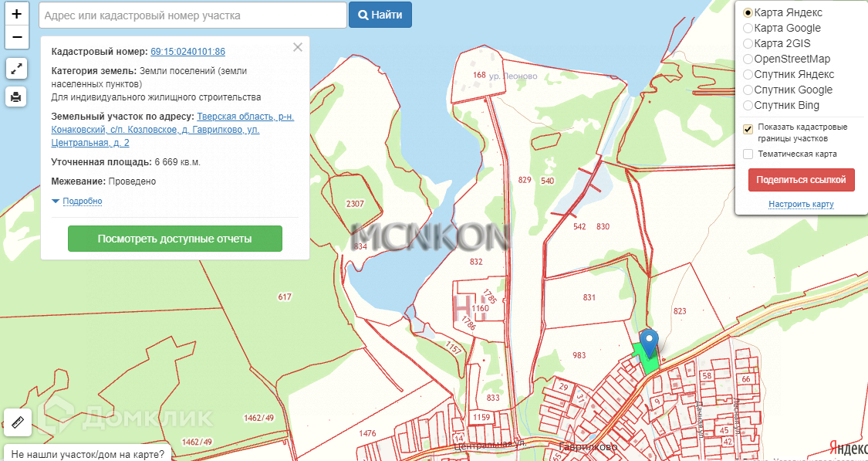Click parcel labeled 829 on map
Viewport: 868px width, 461px height.
(x=525, y=179)
